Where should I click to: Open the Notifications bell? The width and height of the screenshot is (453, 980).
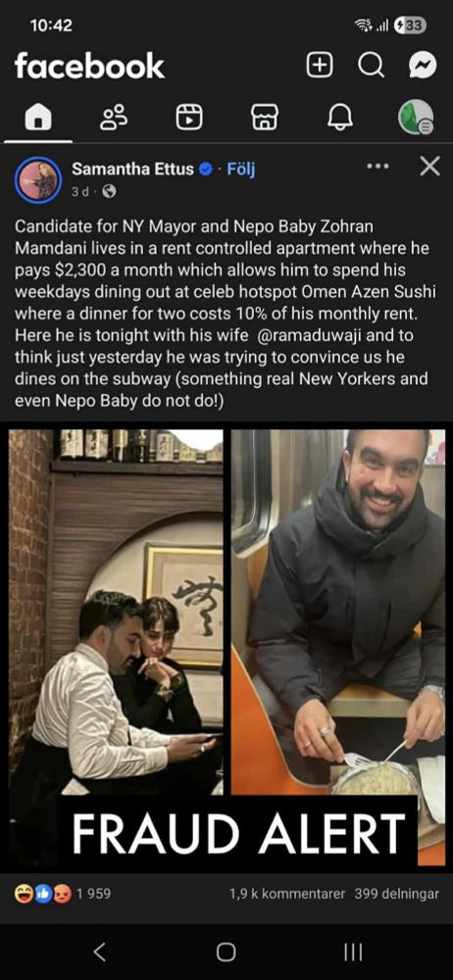[339, 118]
